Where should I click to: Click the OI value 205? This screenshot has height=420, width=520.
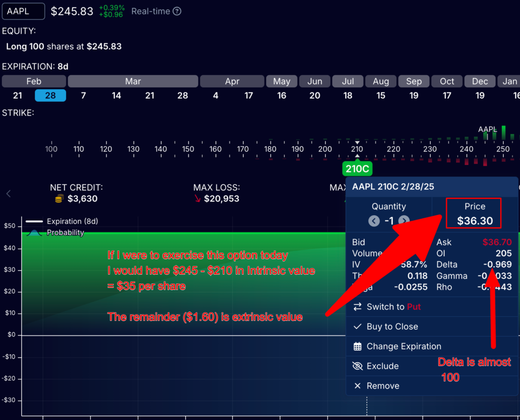[x=503, y=253]
